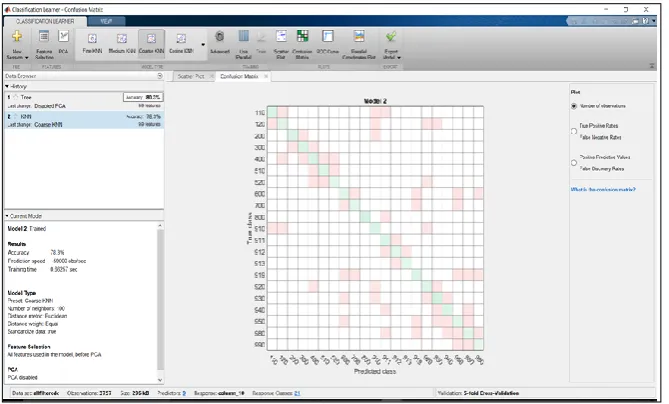Click the Current Model panel scrollbar

point(160,299)
